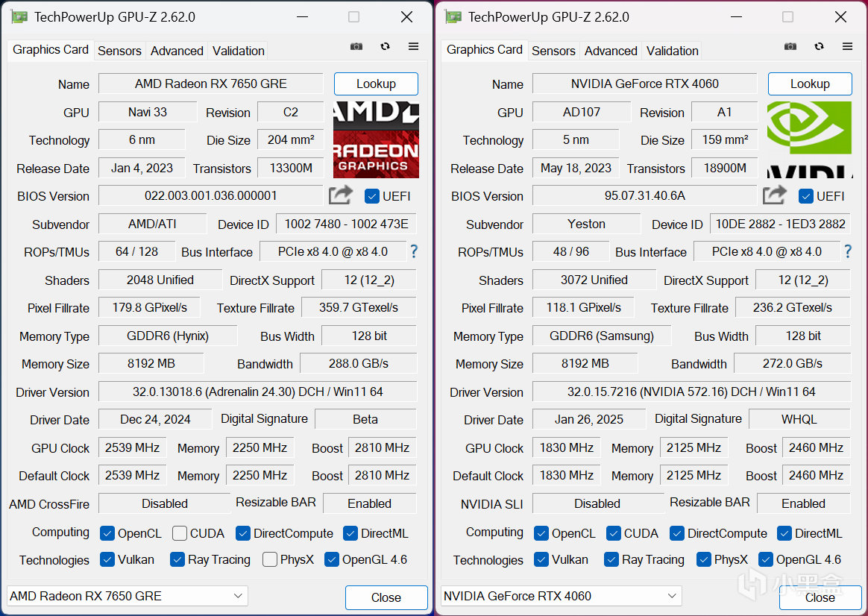Toggle DirectML checkbox in AMD window

(350, 533)
